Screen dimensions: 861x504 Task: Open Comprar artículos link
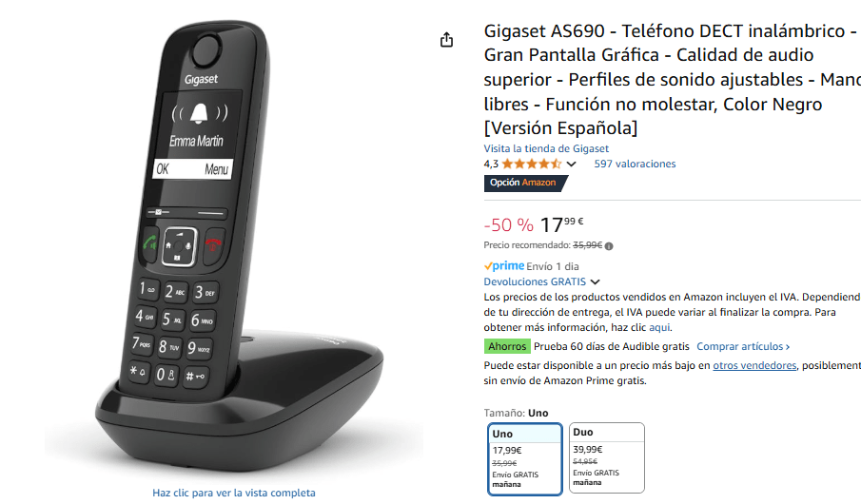pyautogui.click(x=743, y=346)
